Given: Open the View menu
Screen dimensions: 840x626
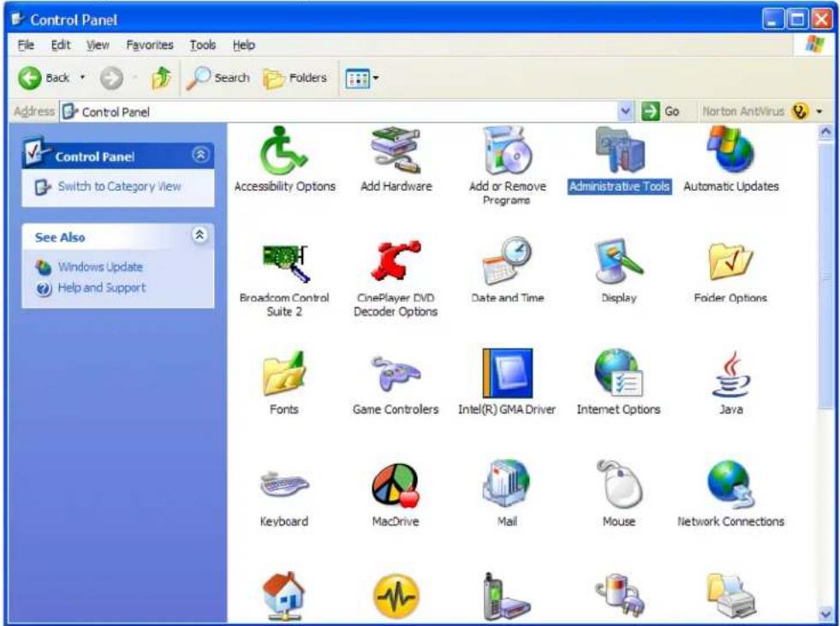Looking at the screenshot, I should click(x=98, y=45).
